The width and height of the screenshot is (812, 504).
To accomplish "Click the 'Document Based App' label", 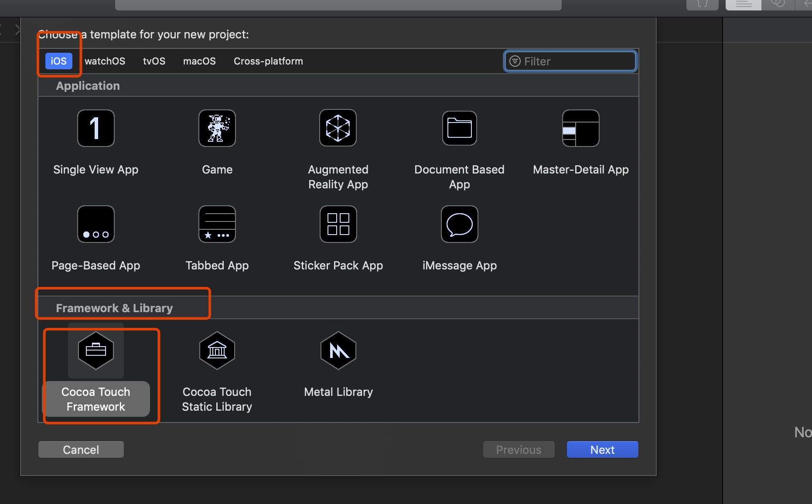I will pos(460,177).
